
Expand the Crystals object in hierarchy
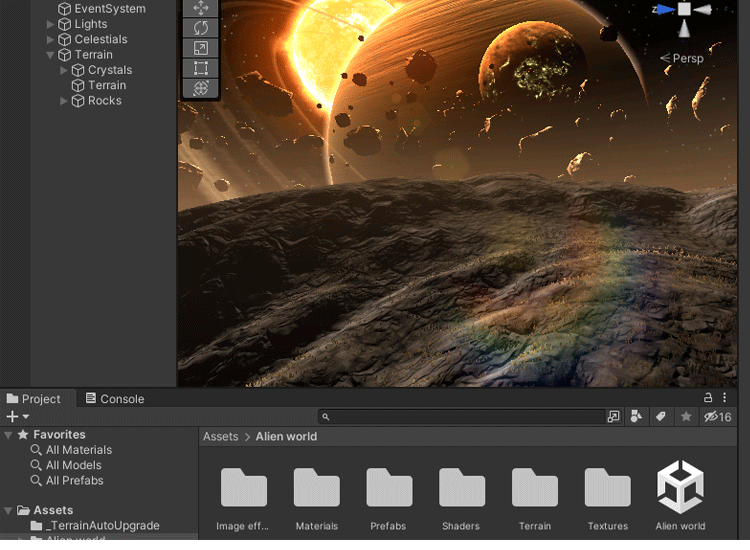[x=64, y=70]
